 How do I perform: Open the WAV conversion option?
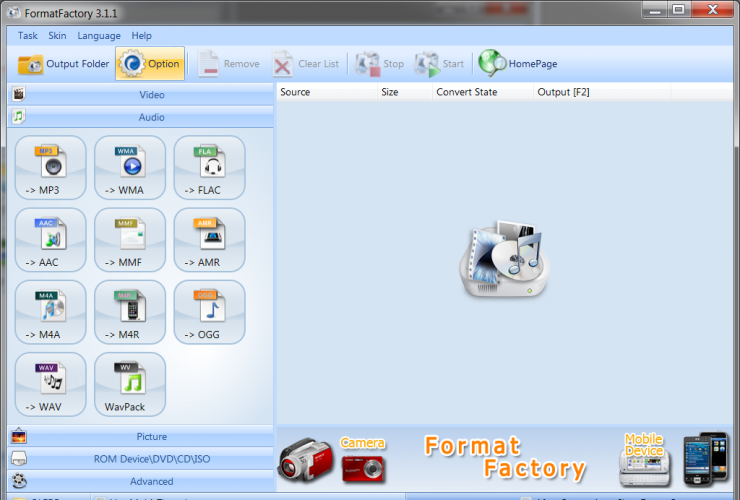tap(50, 384)
